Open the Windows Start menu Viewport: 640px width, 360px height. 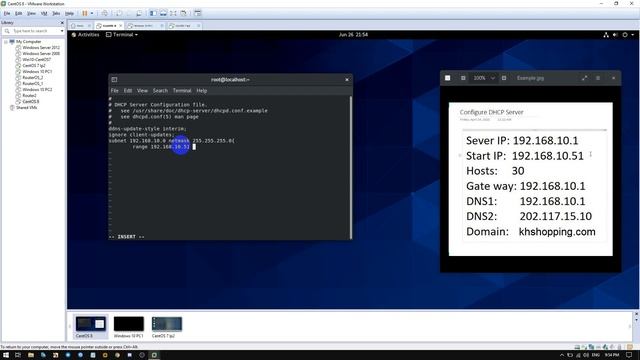pos(6,355)
